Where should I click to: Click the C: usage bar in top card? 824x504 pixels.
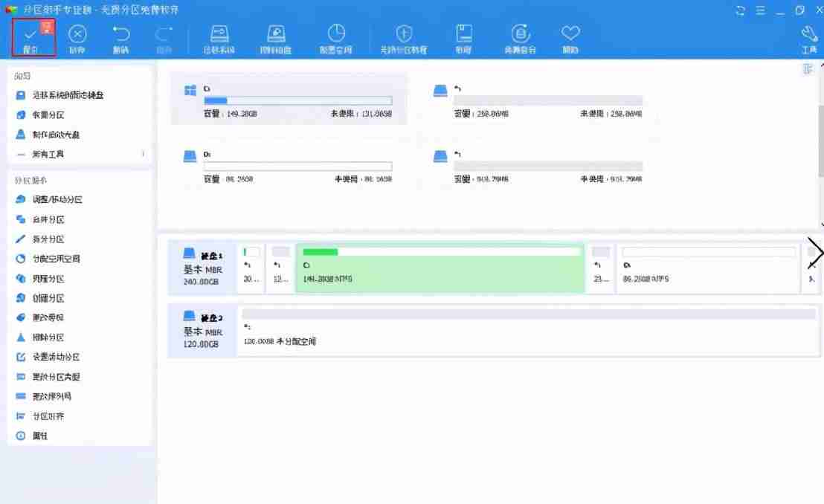click(x=298, y=100)
